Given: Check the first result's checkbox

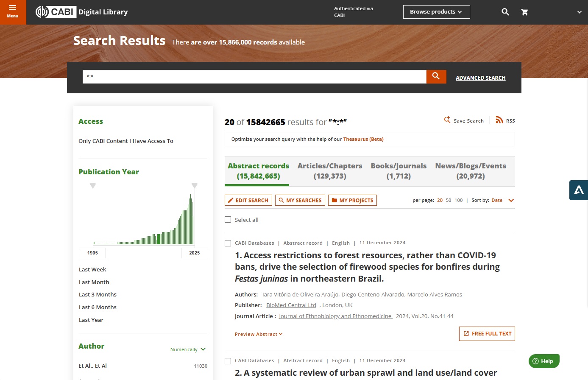Looking at the screenshot, I should pyautogui.click(x=228, y=243).
